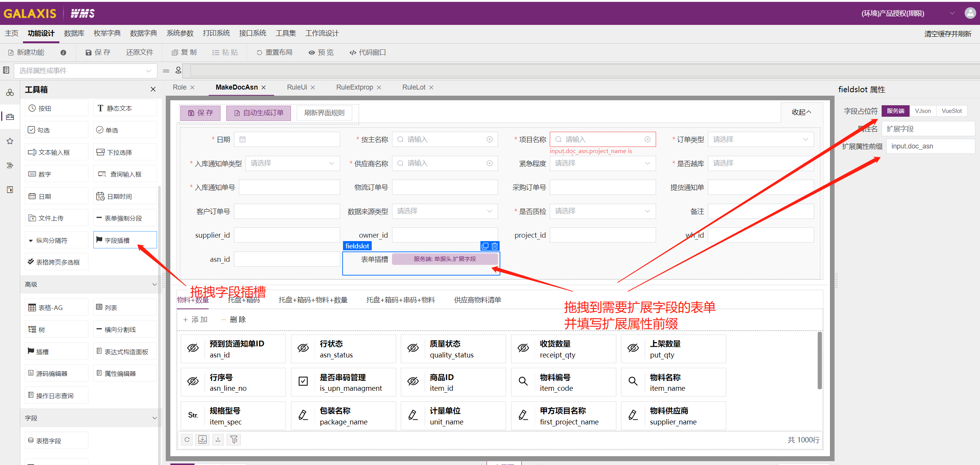The image size is (980, 465).
Task: Open the 工作流设计 menu
Action: 322,33
